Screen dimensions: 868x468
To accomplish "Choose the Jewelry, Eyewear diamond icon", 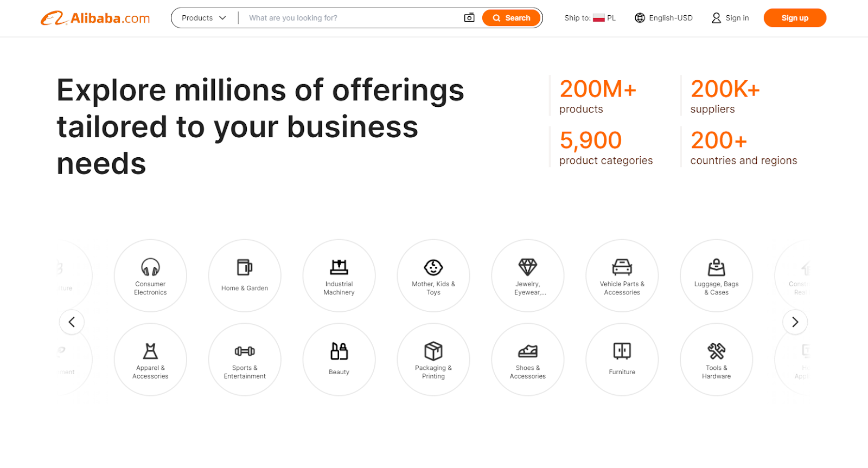I will point(527,267).
